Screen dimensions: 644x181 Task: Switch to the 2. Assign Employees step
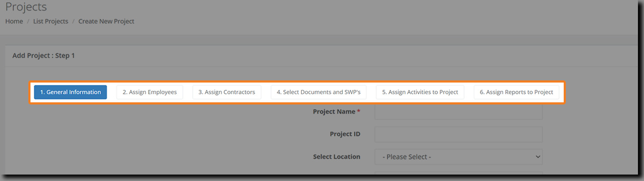point(149,92)
